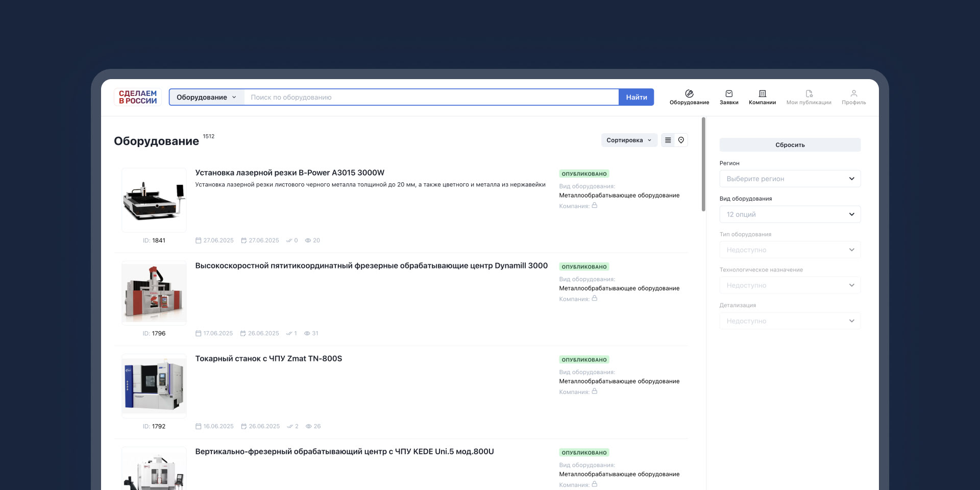This screenshot has width=980, height=490.
Task: Click lock icon in Zmat TN-800S's Компания field
Action: pyautogui.click(x=595, y=391)
